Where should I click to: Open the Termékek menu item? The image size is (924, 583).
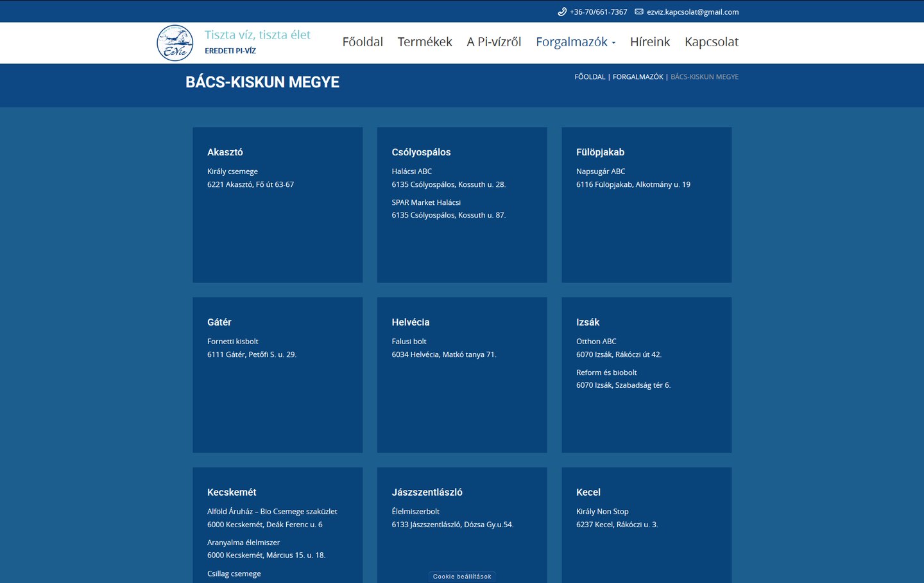tap(425, 42)
